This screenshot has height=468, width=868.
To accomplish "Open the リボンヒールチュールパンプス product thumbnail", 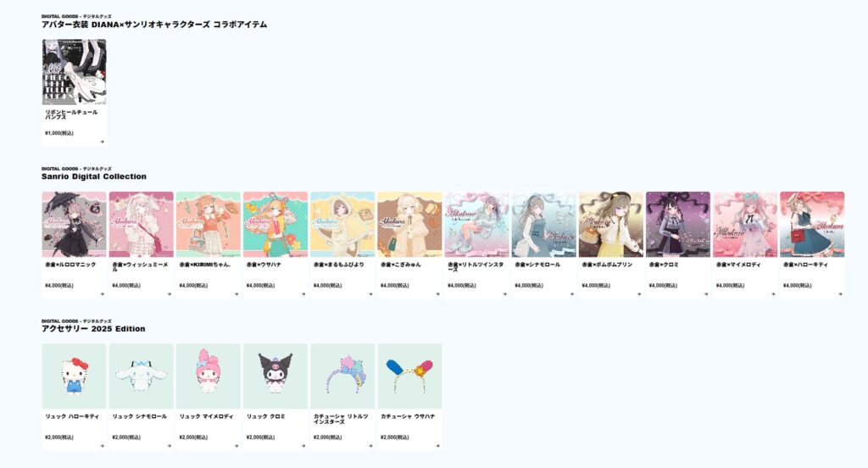I will pyautogui.click(x=75, y=72).
